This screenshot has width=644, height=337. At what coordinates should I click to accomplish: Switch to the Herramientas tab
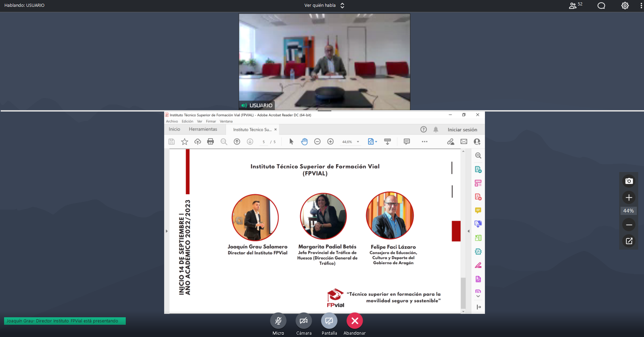pyautogui.click(x=203, y=129)
